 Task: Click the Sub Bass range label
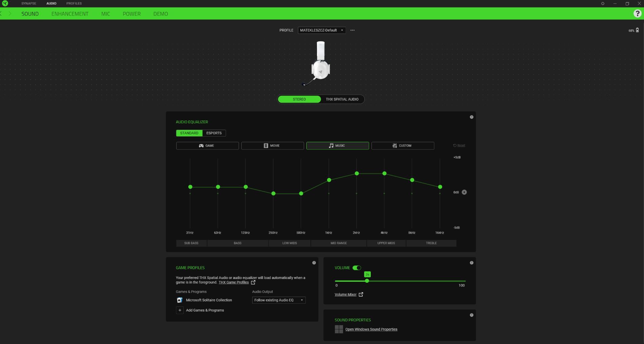[x=191, y=243]
